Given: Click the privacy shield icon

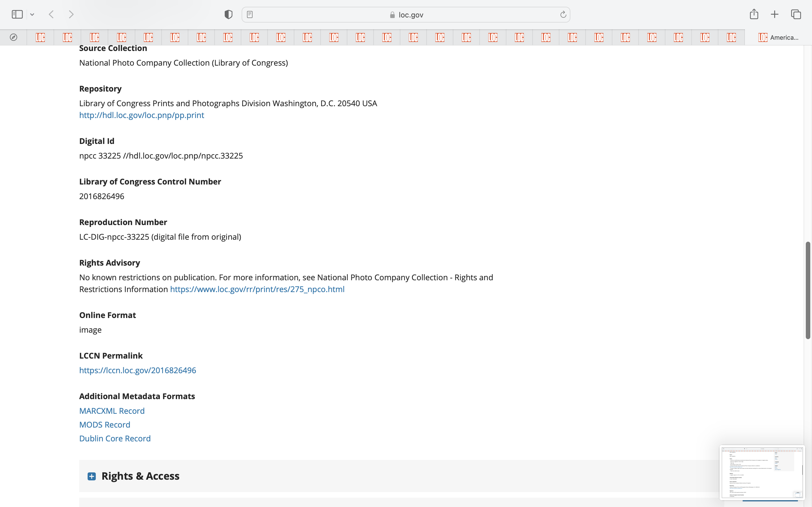Looking at the screenshot, I should coord(228,14).
